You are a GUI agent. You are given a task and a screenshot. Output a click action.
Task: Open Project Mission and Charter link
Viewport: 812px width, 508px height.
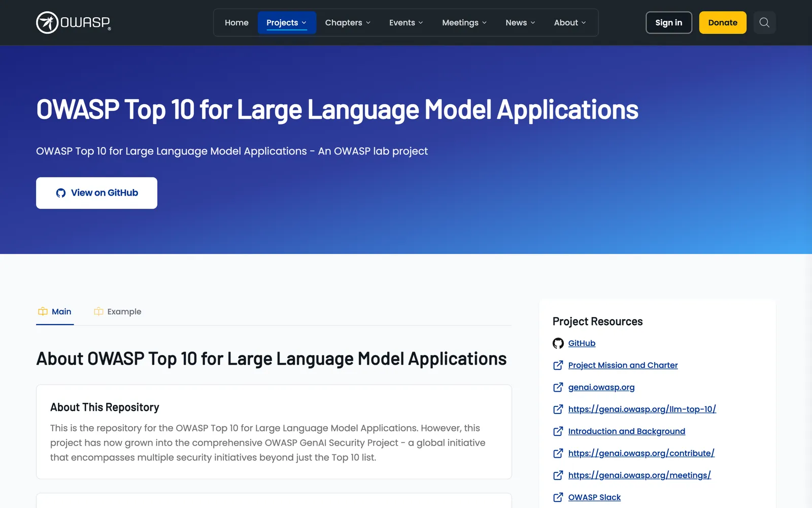(x=623, y=365)
